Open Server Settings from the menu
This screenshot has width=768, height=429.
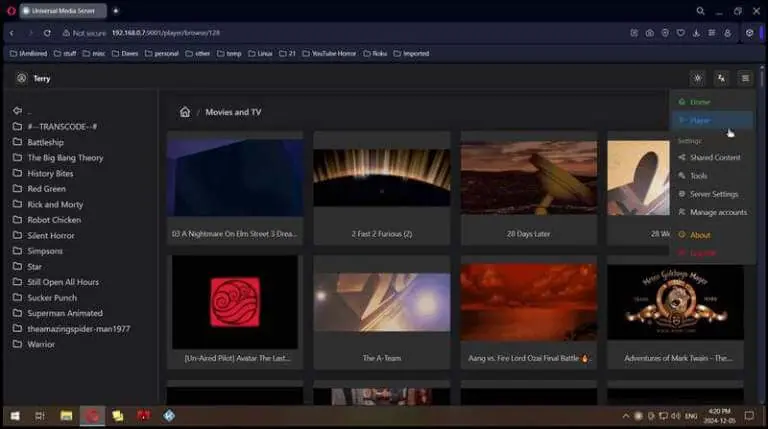[713, 194]
